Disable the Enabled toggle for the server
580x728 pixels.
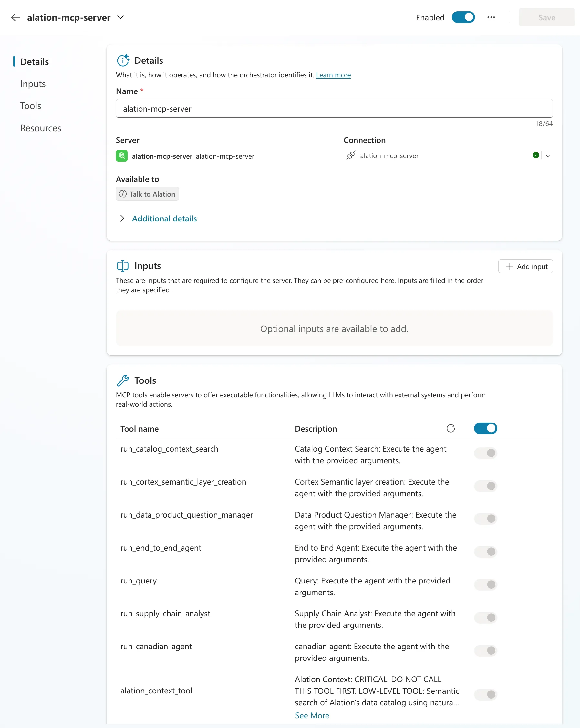[x=463, y=17]
